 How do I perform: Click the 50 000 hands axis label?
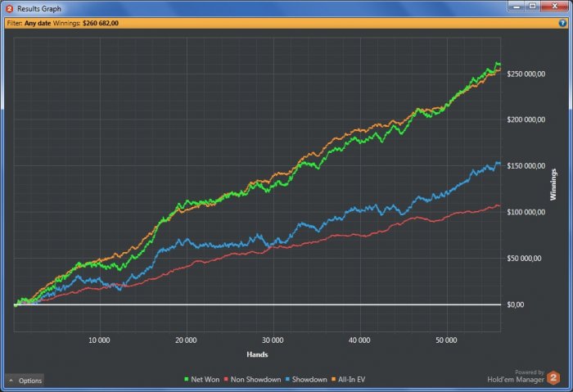(446, 340)
